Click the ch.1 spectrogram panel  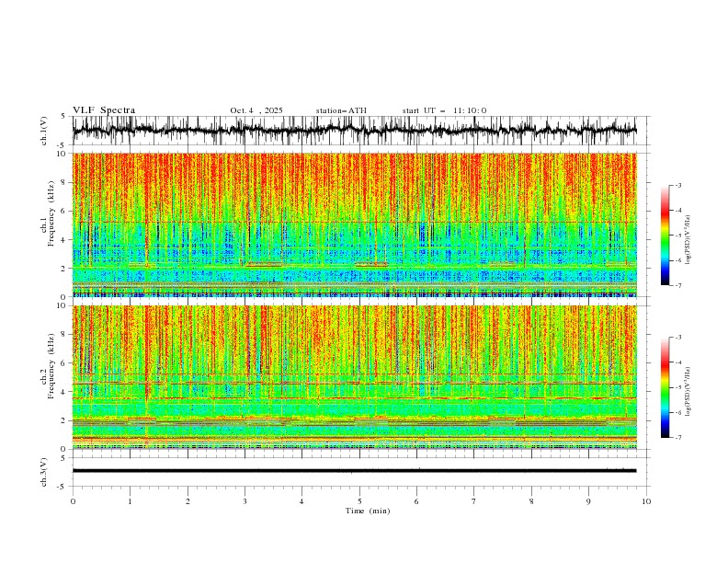pos(355,224)
